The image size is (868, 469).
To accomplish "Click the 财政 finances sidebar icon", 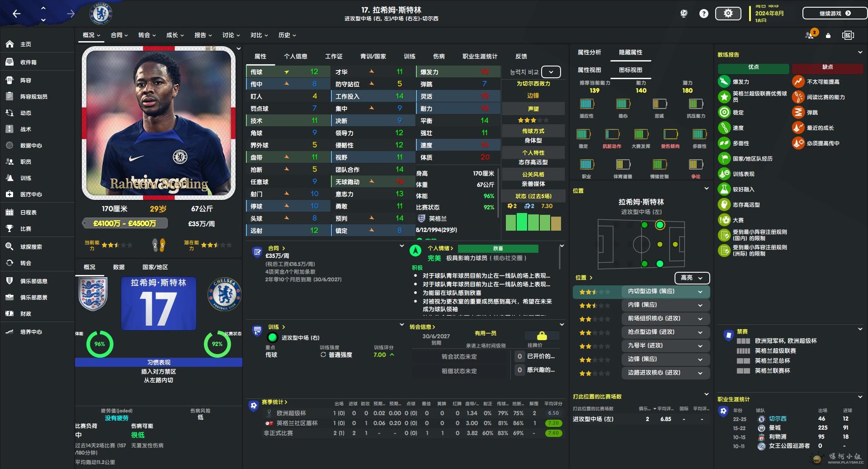I will tap(9, 313).
